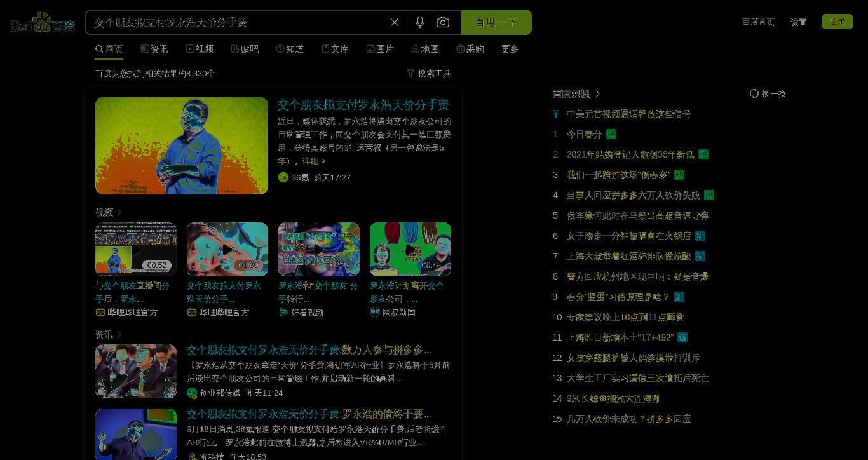Image resolution: width=868 pixels, height=460 pixels.
Task: Open video title 与交个朋友直播间分手后
Action: pyautogui.click(x=133, y=292)
